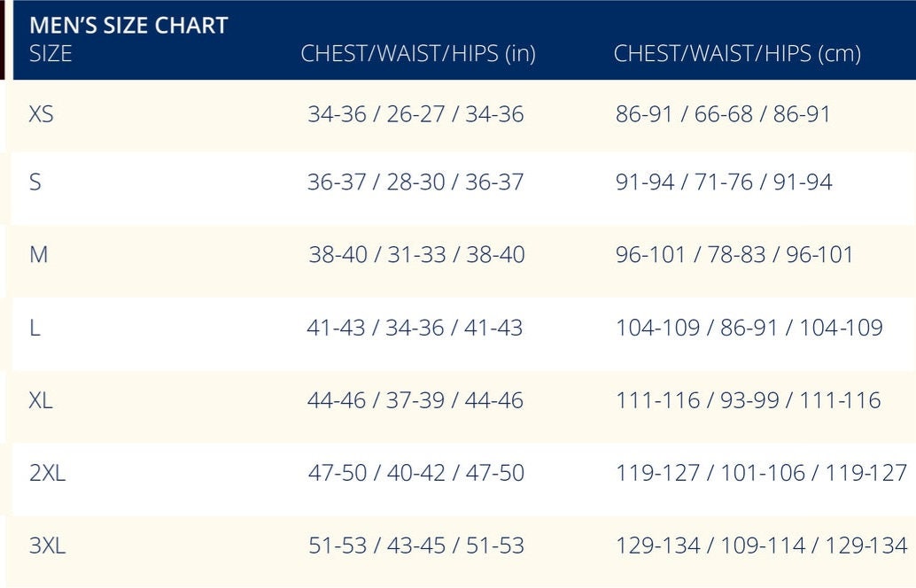Click 2XL centimeter measurements 119-127 / 101-106 / 119-127

tap(762, 472)
